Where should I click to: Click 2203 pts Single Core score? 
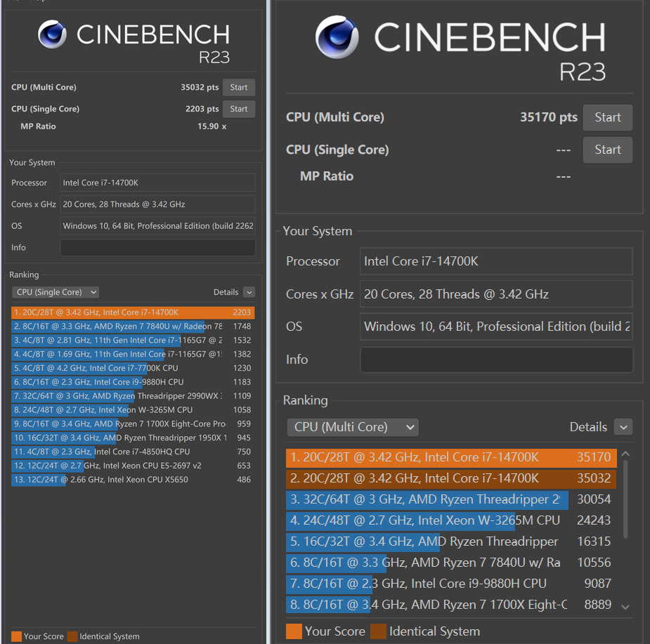pyautogui.click(x=202, y=109)
